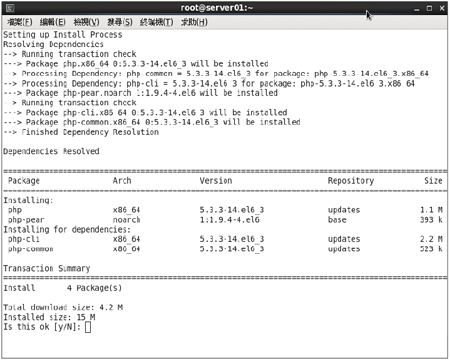This screenshot has width=450, height=361.
Task: Click 'php-common' in the package table
Action: 31,249
